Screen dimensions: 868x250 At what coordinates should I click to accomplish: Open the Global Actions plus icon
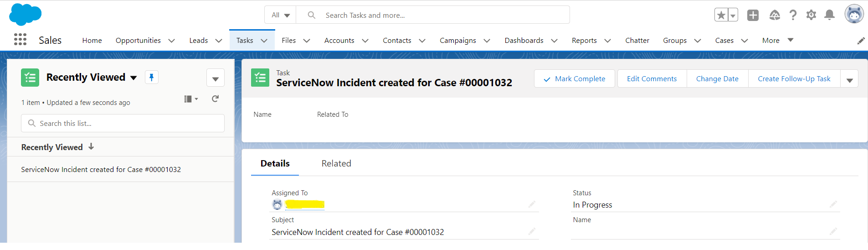click(753, 15)
